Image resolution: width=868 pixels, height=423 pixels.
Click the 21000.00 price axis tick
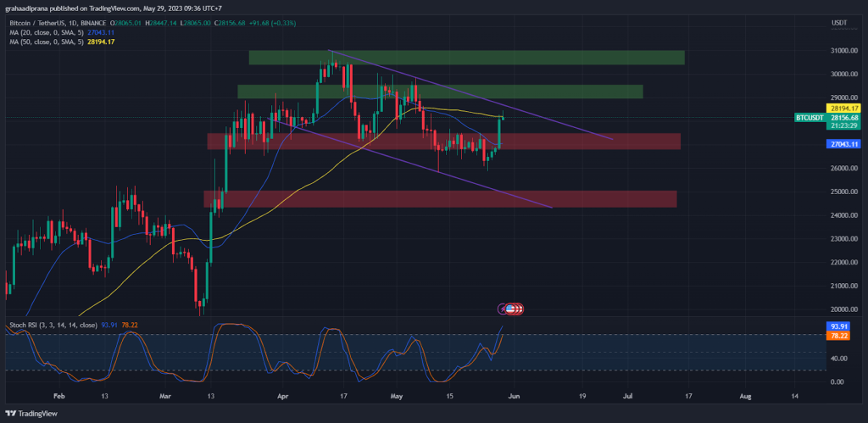coord(844,287)
